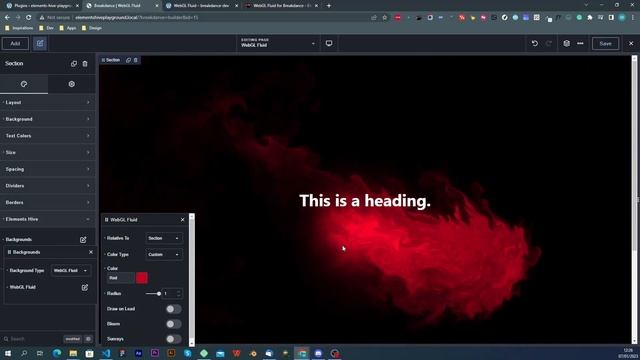Click the Add button
Image resolution: width=640 pixels, height=360 pixels.
point(15,43)
